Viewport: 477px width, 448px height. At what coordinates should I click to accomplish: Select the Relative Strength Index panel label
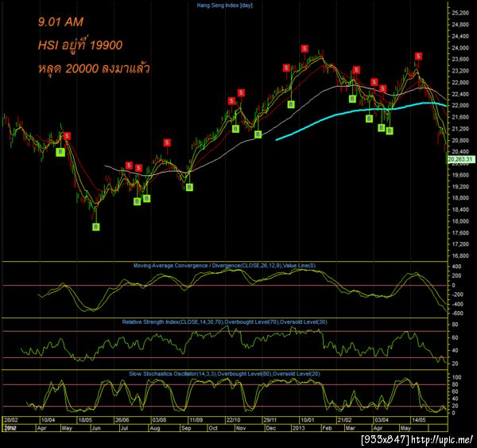(x=224, y=322)
